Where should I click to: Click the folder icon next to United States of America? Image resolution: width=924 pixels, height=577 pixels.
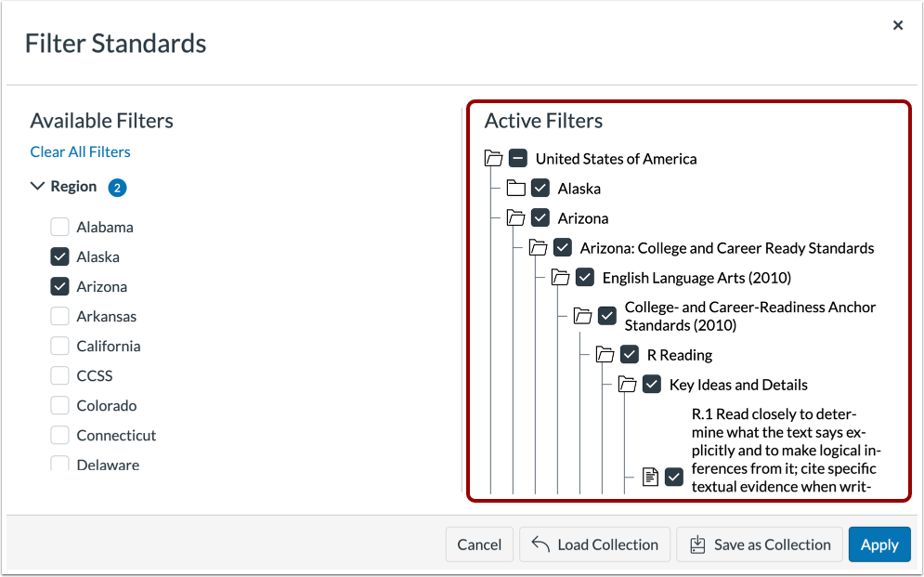(493, 158)
